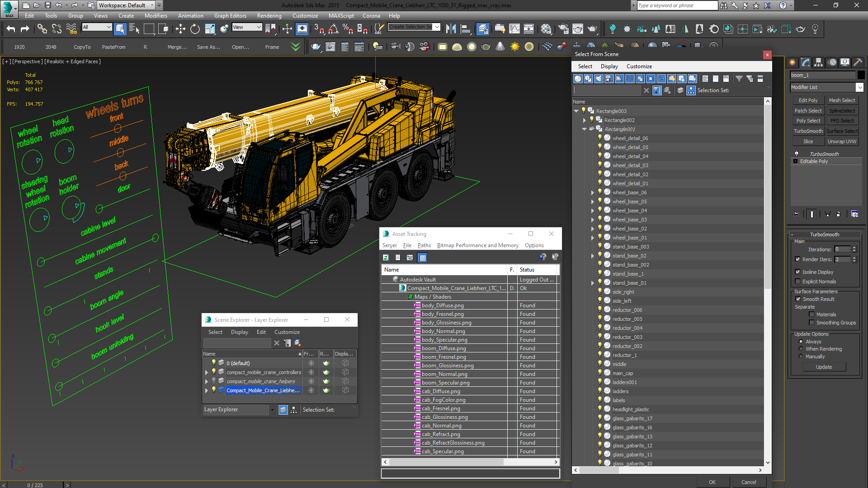Toggle the Angle Snap icon
This screenshot has height=488, width=868.
point(334,29)
